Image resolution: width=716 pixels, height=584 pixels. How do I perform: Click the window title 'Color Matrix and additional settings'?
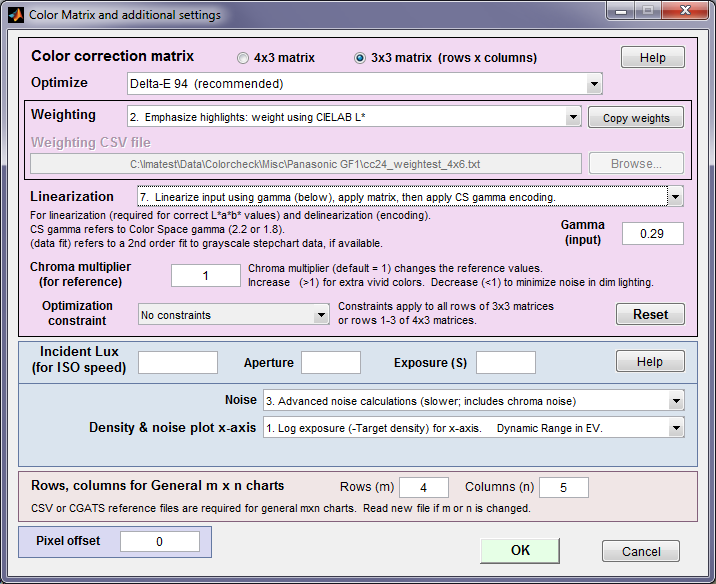[125, 15]
